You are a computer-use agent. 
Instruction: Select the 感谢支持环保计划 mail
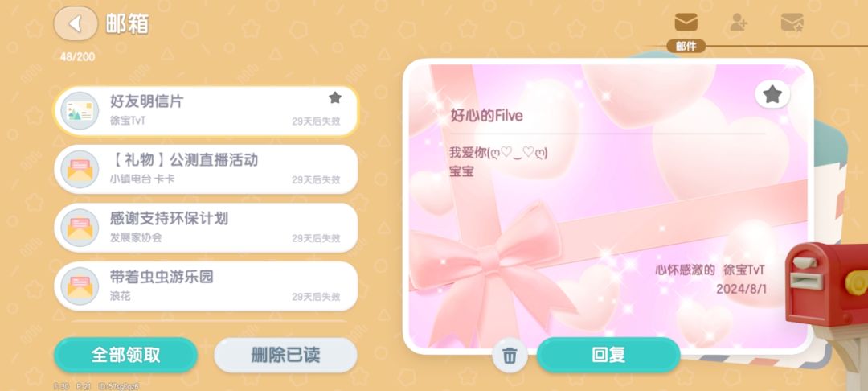[x=206, y=228]
